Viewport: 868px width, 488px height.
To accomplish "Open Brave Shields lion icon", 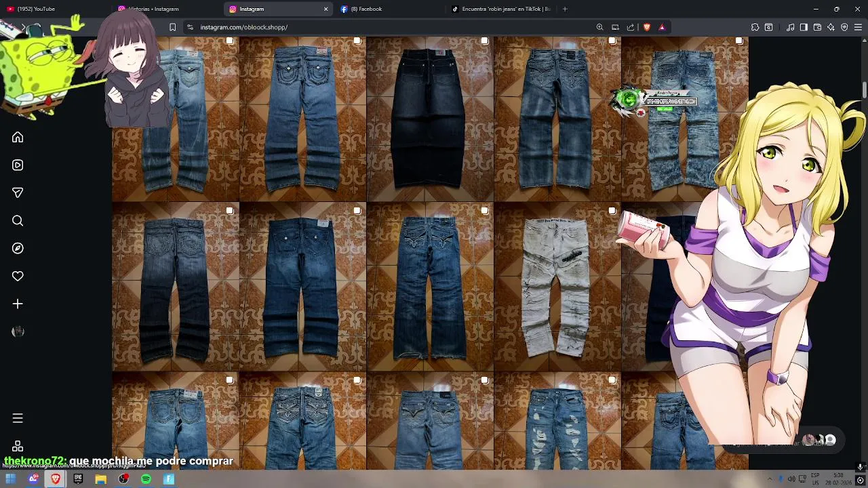I will coord(647,27).
